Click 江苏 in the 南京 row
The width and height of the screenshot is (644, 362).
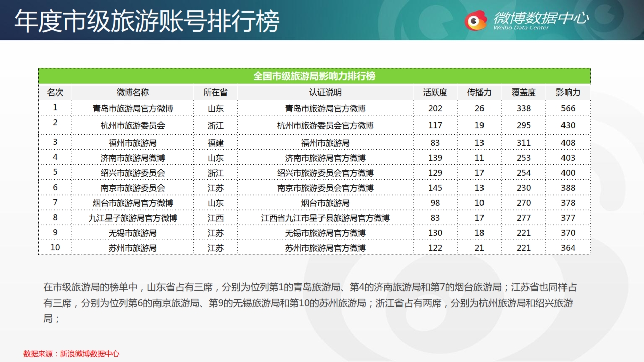[216, 188]
